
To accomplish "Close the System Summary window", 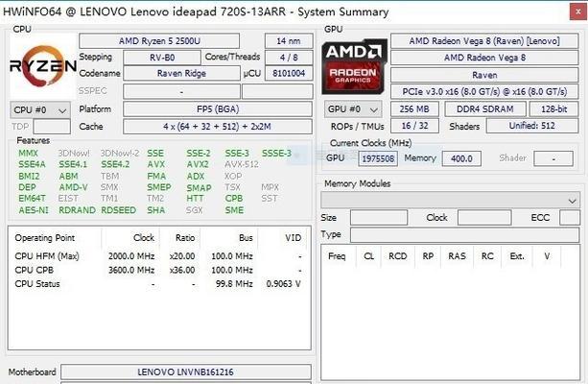I will pyautogui.click(x=577, y=12).
